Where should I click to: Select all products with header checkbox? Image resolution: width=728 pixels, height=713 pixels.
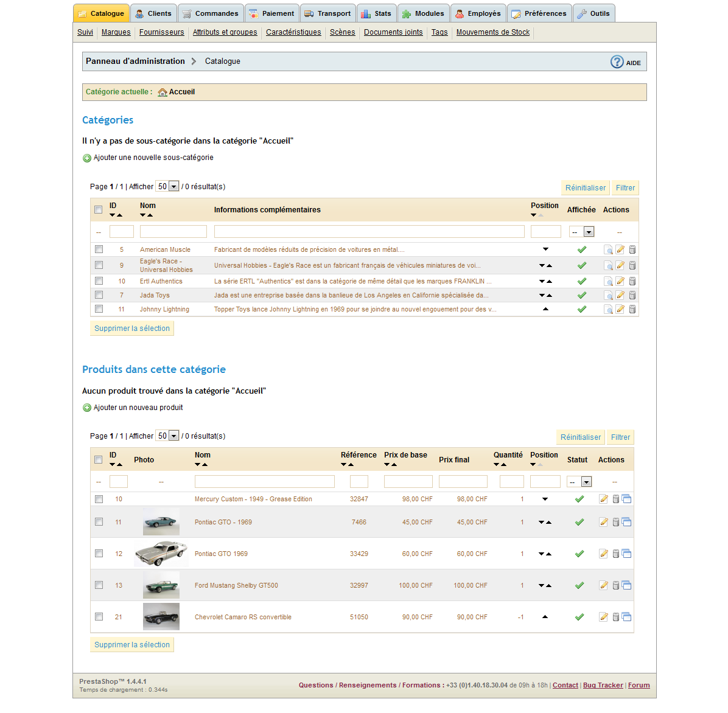pos(99,460)
